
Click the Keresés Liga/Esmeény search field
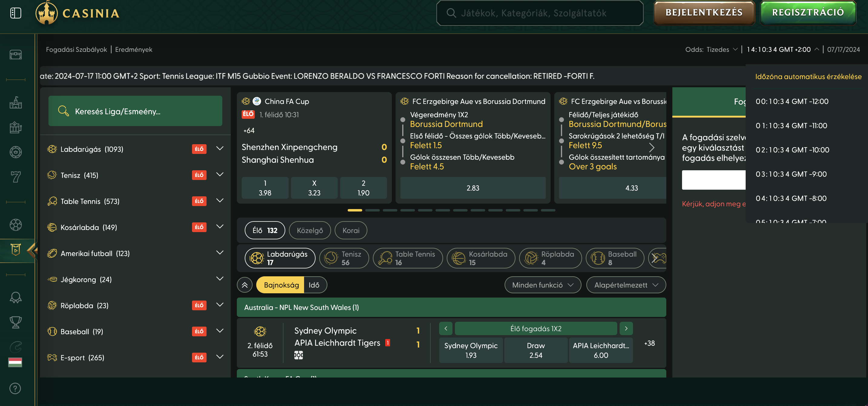tap(135, 111)
